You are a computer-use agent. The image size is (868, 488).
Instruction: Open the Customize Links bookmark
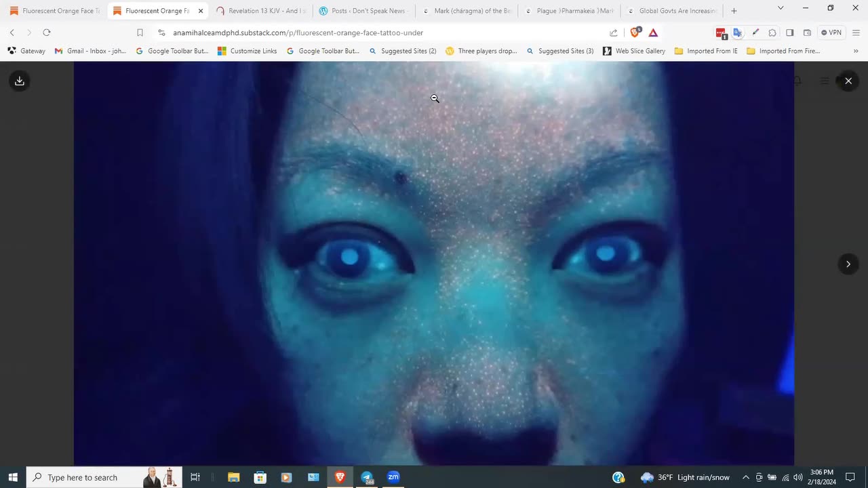pos(247,51)
